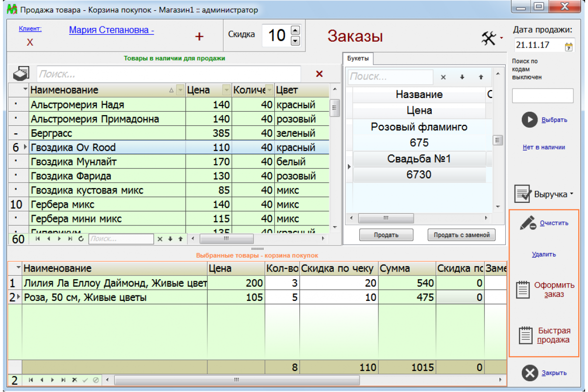Click the Название header in bouquets
The image size is (588, 392).
pos(419,95)
